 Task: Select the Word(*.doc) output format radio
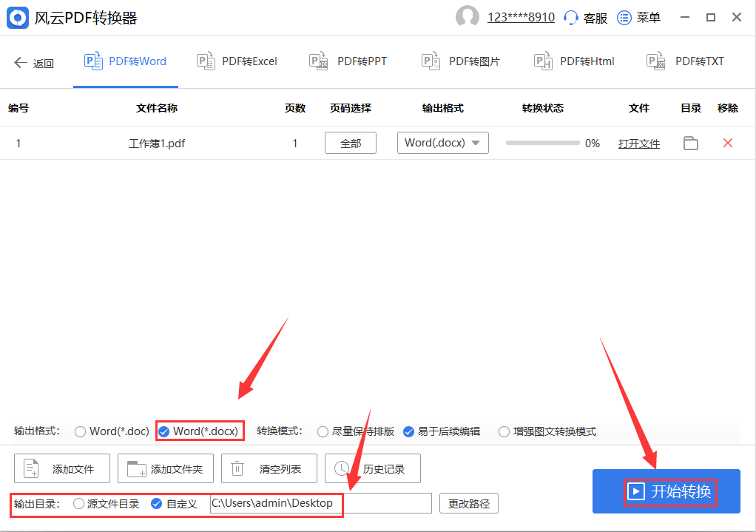(112, 431)
